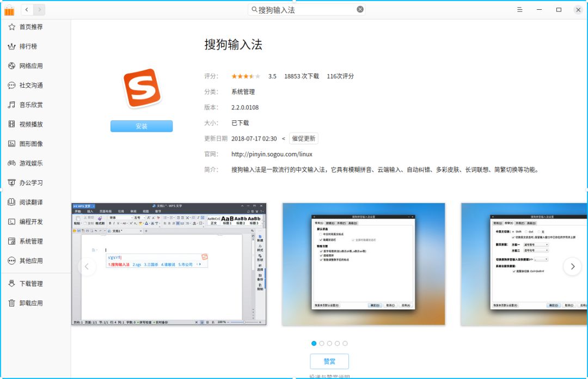This screenshot has height=379, width=588.
Task: Open the rightmost settings screenshot thumbnail
Action: click(524, 264)
